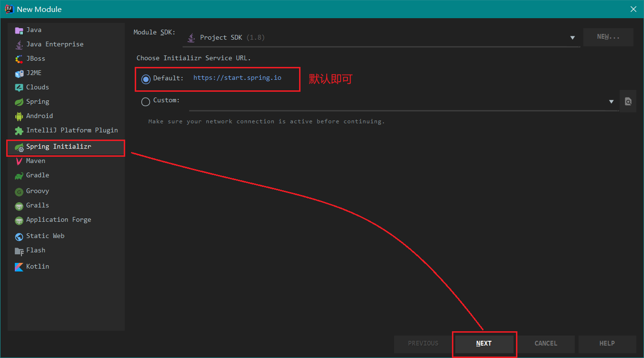Expand the Module SDK dropdown
644x358 pixels.
coord(572,38)
